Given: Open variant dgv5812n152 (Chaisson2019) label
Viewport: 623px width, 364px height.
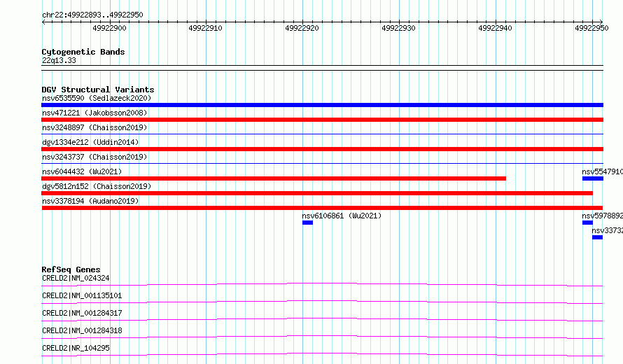Looking at the screenshot, I should [x=97, y=186].
